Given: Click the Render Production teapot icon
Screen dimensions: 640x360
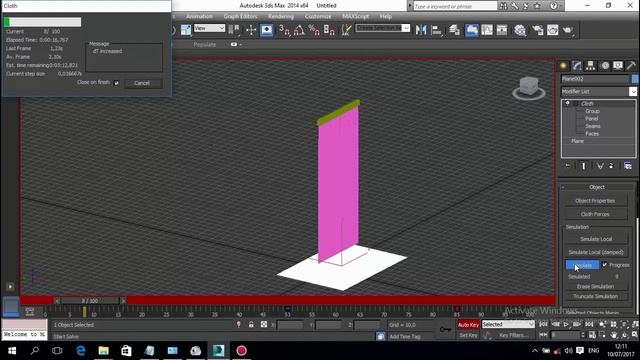Looking at the screenshot, I should pos(568,30).
